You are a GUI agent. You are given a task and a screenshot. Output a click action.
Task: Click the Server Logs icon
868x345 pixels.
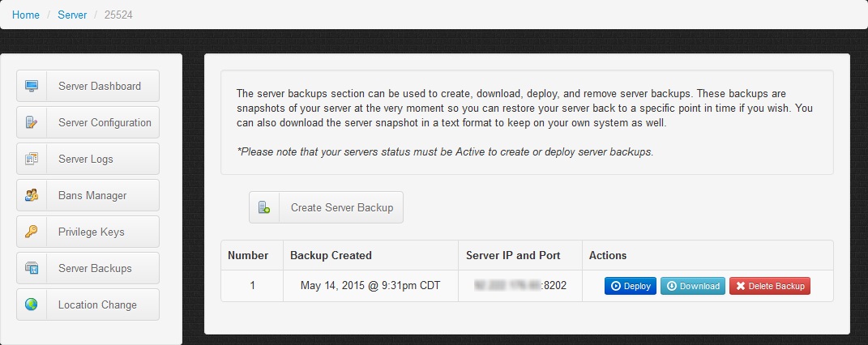pyautogui.click(x=32, y=159)
